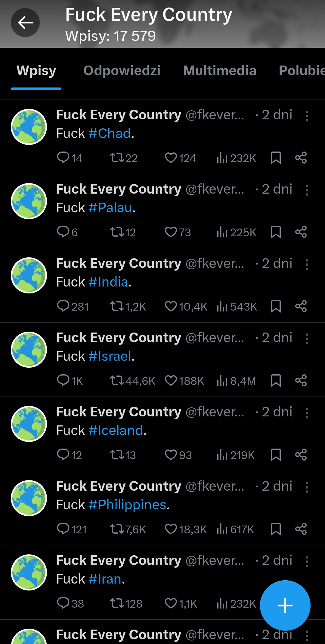Tap the back arrow button

25,23
